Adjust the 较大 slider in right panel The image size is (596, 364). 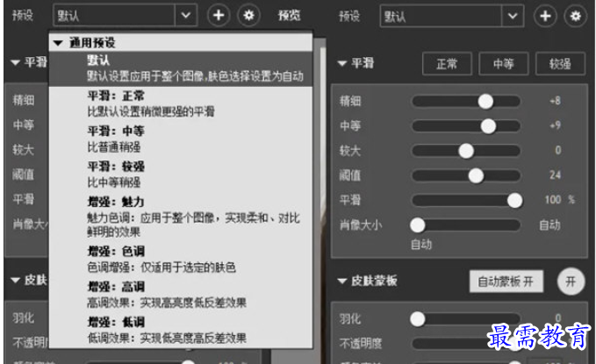pyautogui.click(x=466, y=151)
